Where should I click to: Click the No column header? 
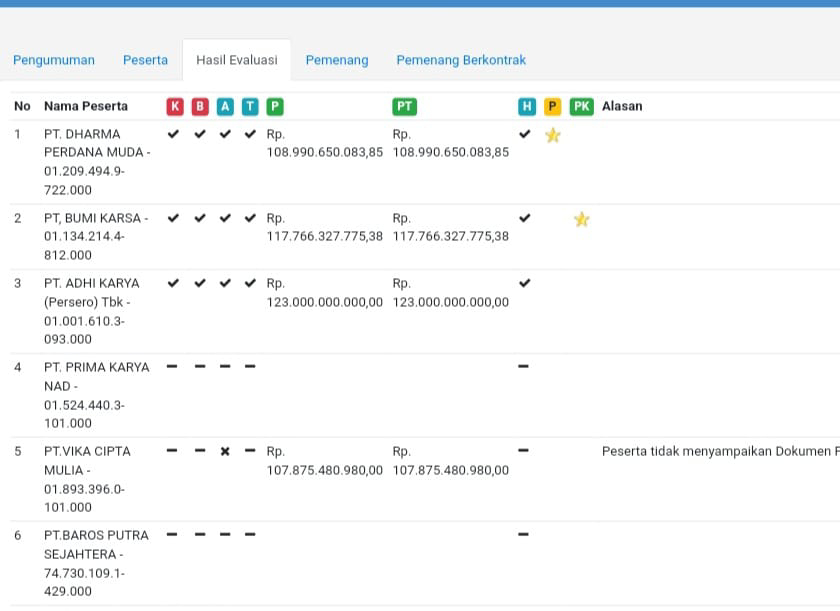[22, 106]
